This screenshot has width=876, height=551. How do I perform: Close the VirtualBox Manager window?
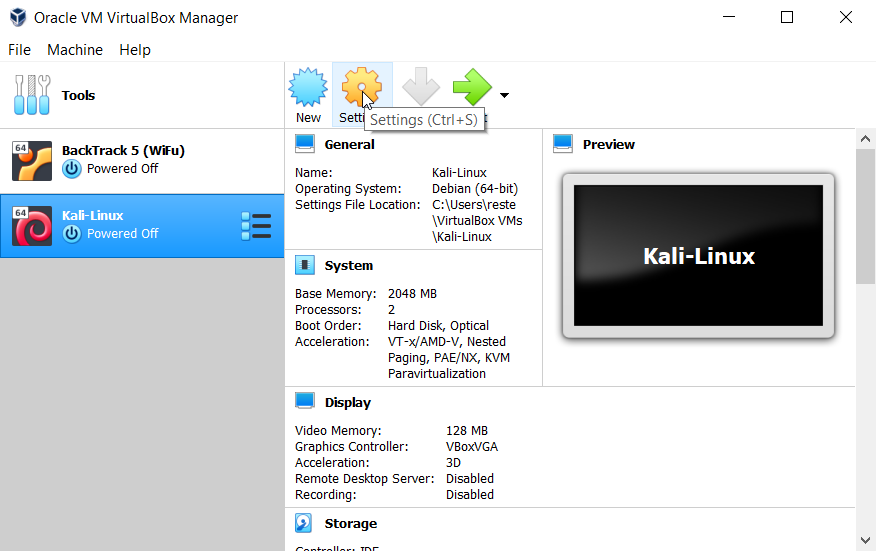(846, 17)
